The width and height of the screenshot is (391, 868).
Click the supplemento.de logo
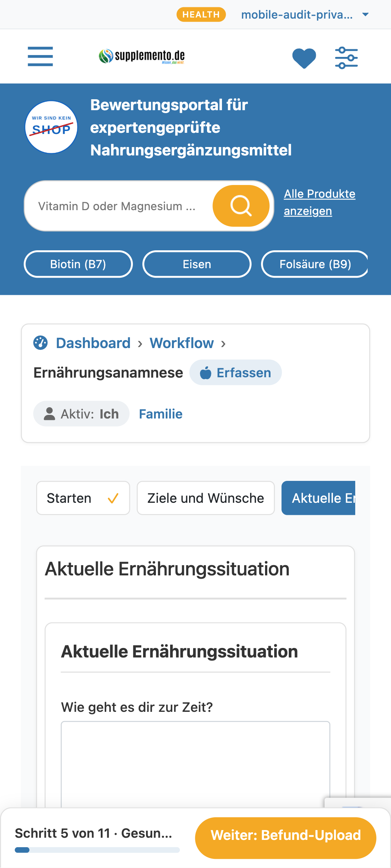coord(142,56)
